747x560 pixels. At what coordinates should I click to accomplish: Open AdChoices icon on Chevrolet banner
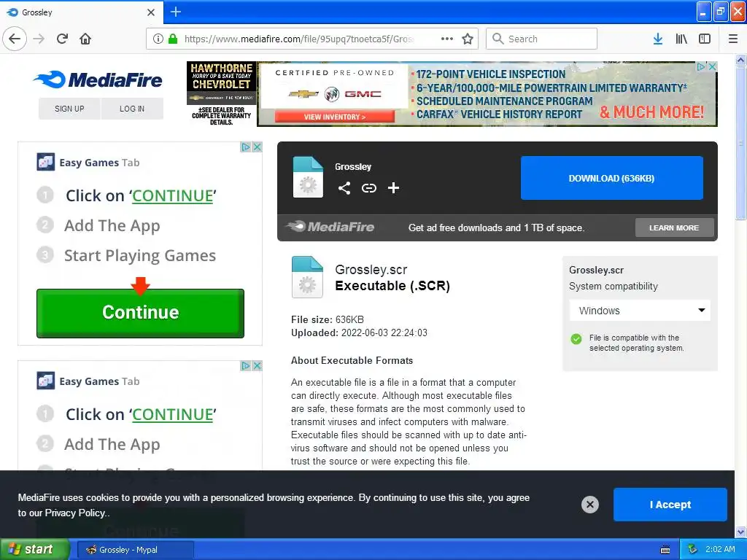[x=701, y=66]
